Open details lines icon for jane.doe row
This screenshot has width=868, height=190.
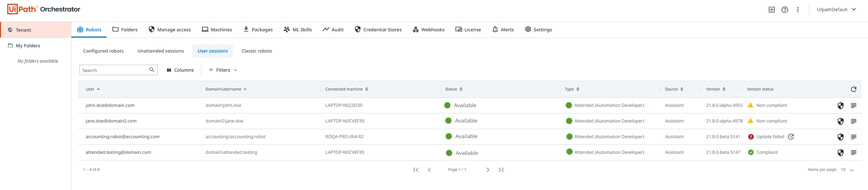click(x=853, y=121)
